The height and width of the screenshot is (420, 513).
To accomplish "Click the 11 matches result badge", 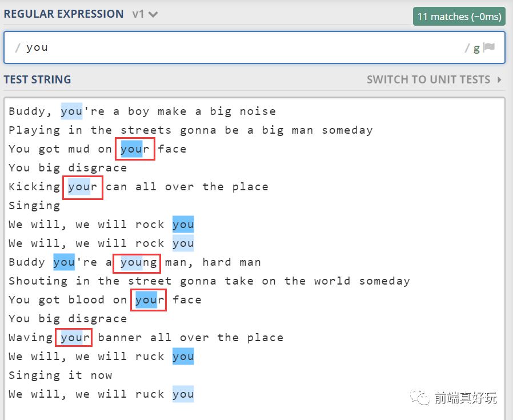I will pyautogui.click(x=459, y=17).
